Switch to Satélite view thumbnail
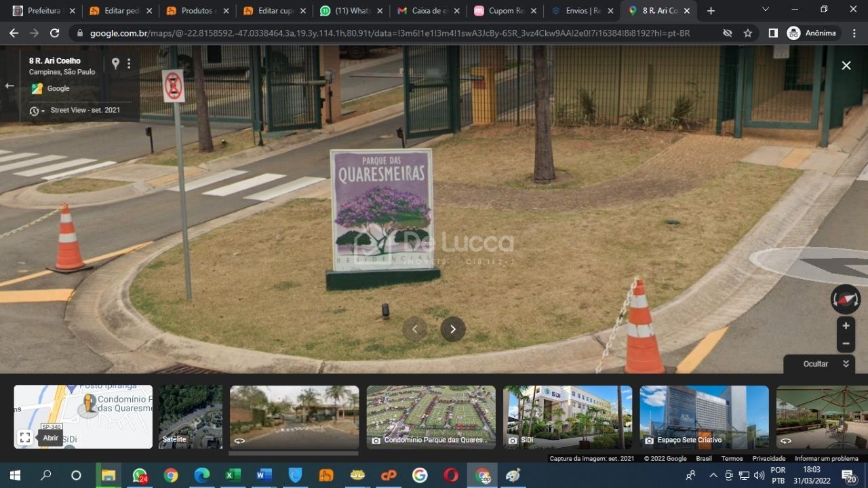The image size is (868, 488). (x=190, y=417)
